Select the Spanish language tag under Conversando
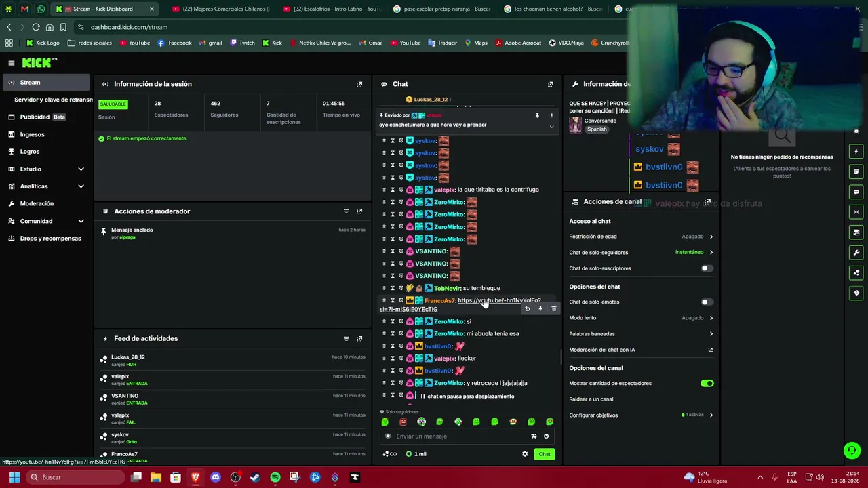868x488 pixels. [x=597, y=129]
